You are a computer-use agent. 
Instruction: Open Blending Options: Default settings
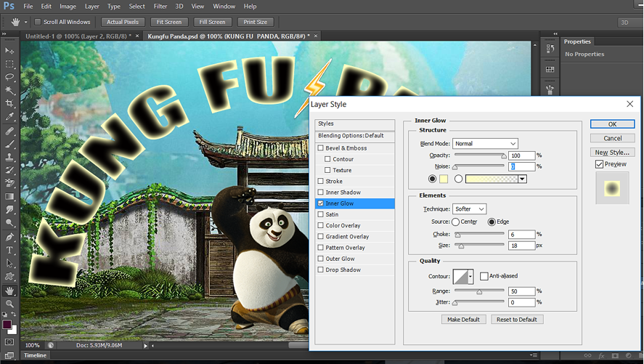(355, 136)
